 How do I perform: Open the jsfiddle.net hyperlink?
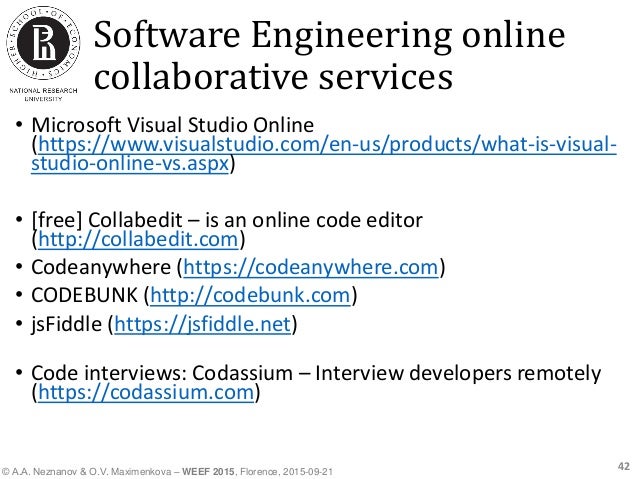pos(203,324)
